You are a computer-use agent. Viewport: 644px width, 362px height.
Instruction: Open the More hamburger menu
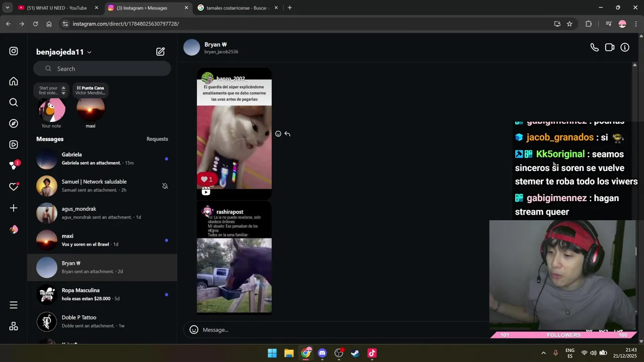click(14, 305)
